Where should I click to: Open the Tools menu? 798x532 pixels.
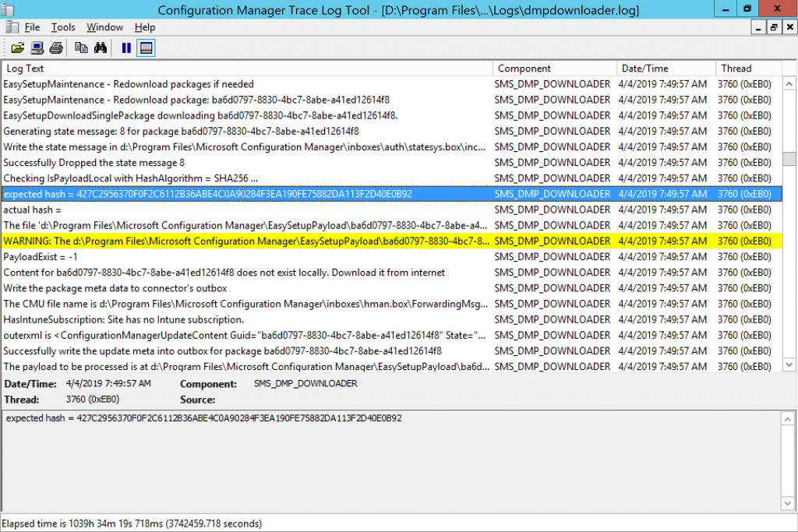(x=62, y=26)
